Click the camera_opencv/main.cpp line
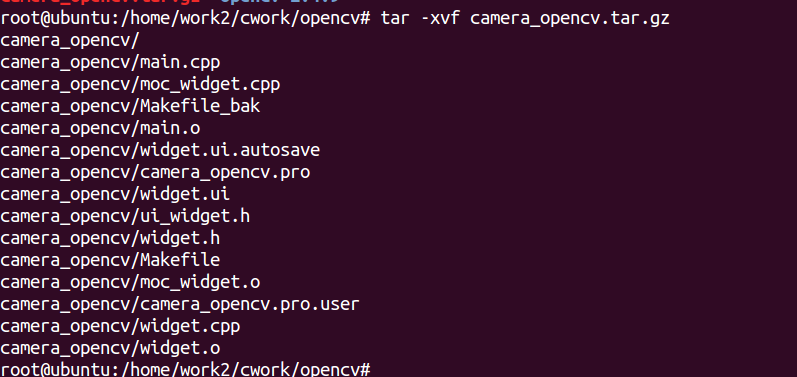Screen dimensions: 797x377 tap(110, 64)
